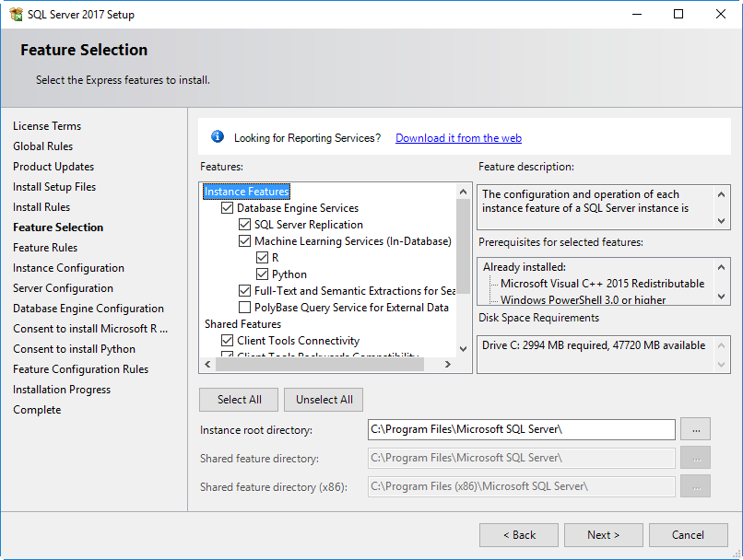Click the Drive C disk space text
Viewport: 743px width, 560px height.
[594, 345]
